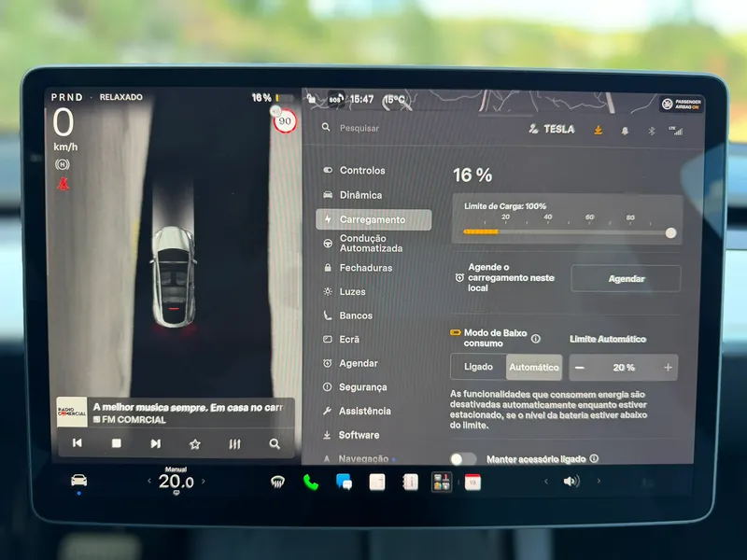Open the audio equalizer settings
The width and height of the screenshot is (747, 560).
(234, 444)
